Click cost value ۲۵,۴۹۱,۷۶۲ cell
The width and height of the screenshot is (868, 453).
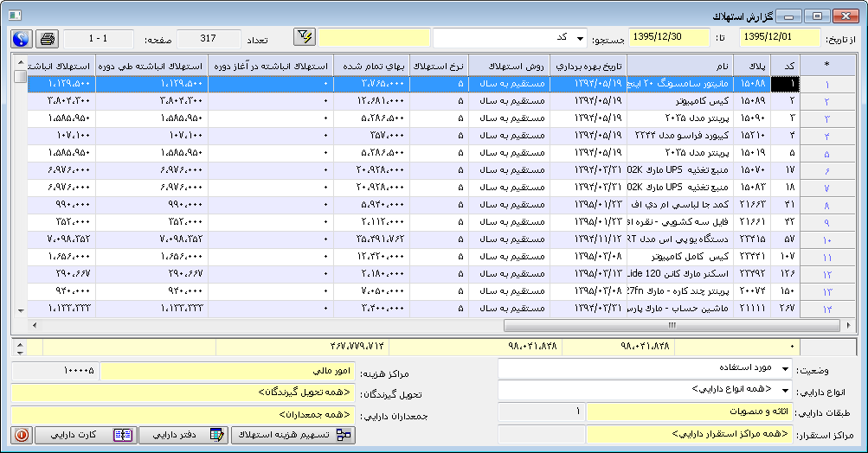371,239
